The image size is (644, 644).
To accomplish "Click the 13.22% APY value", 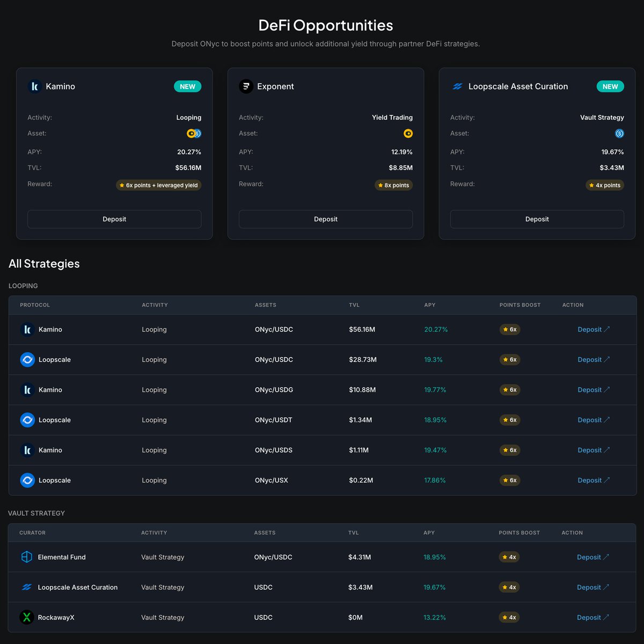I will [435, 617].
